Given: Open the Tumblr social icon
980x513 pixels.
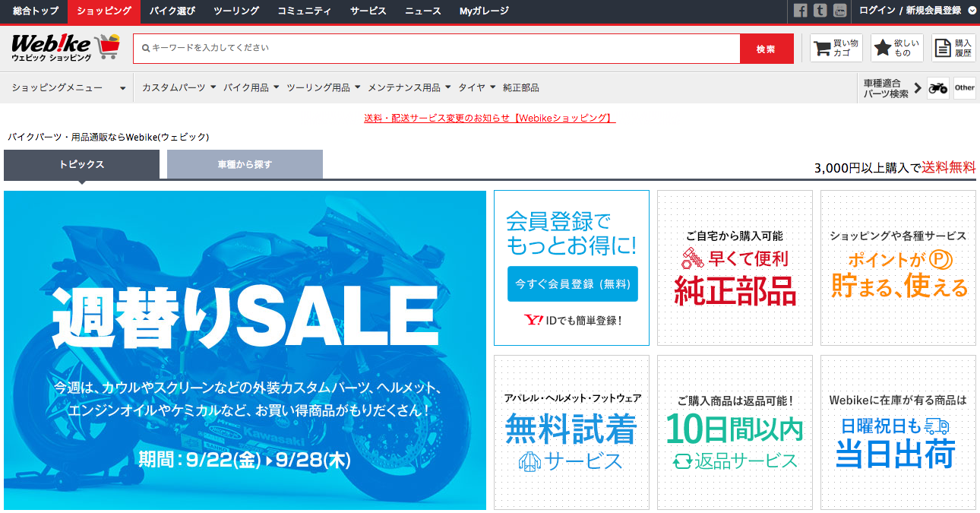Looking at the screenshot, I should [x=820, y=11].
